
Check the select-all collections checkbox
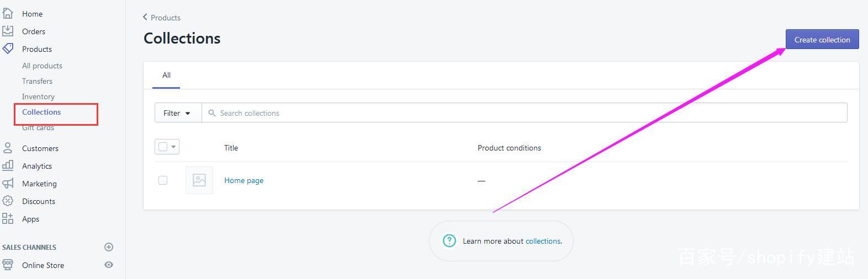pos(163,147)
